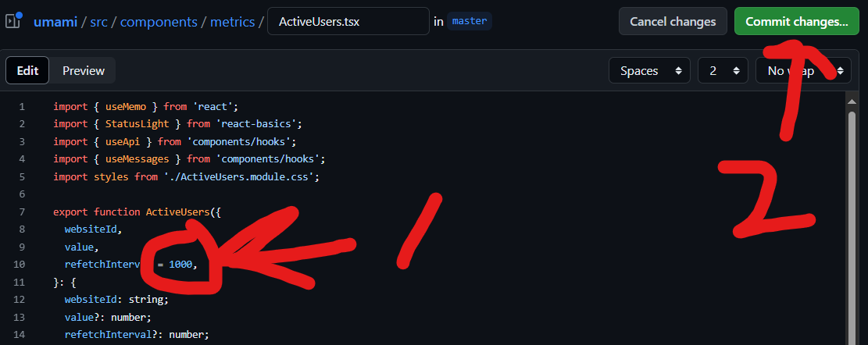Open the Spaces indent mode dropdown

649,71
